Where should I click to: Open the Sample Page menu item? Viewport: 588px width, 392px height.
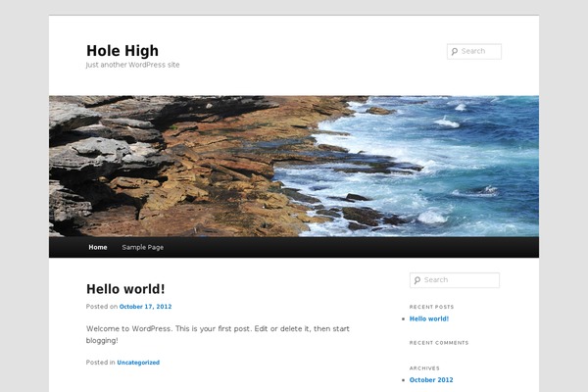pos(142,247)
